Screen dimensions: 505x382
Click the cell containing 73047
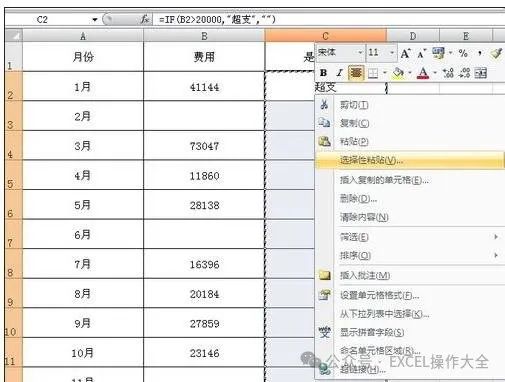tap(204, 146)
